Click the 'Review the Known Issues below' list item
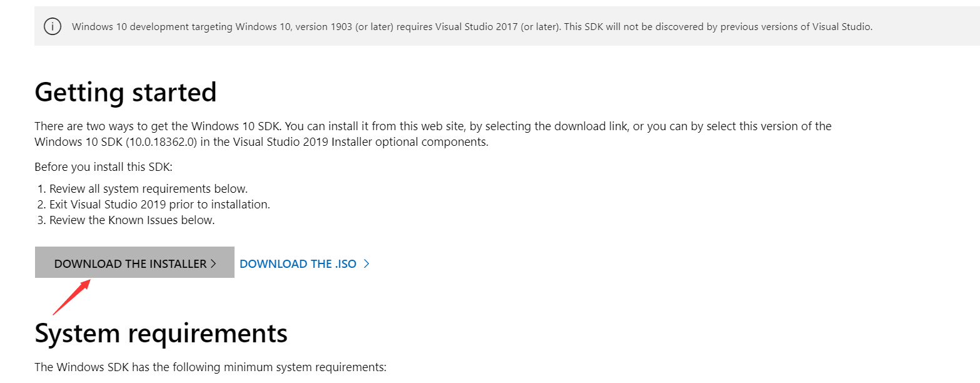The width and height of the screenshot is (980, 383). [x=131, y=220]
